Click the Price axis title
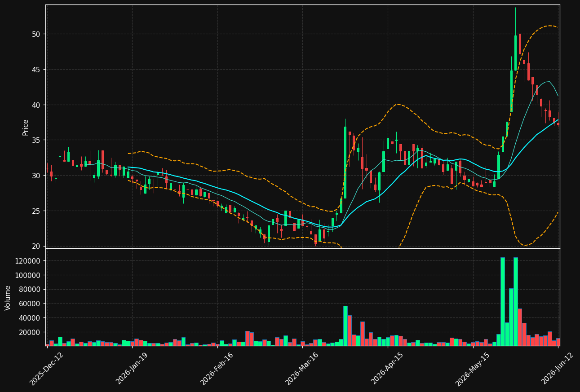Screen dimensions: 580x392 (26, 127)
